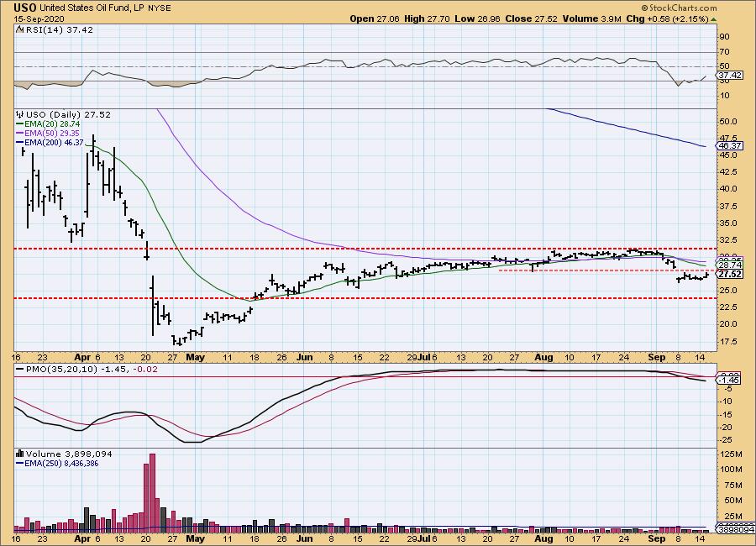756x546 pixels.
Task: Click the Volume panel bar-chart icon
Action: tap(20, 454)
